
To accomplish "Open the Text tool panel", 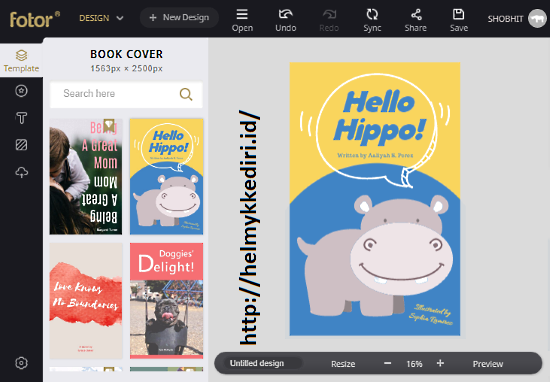I will (21, 118).
